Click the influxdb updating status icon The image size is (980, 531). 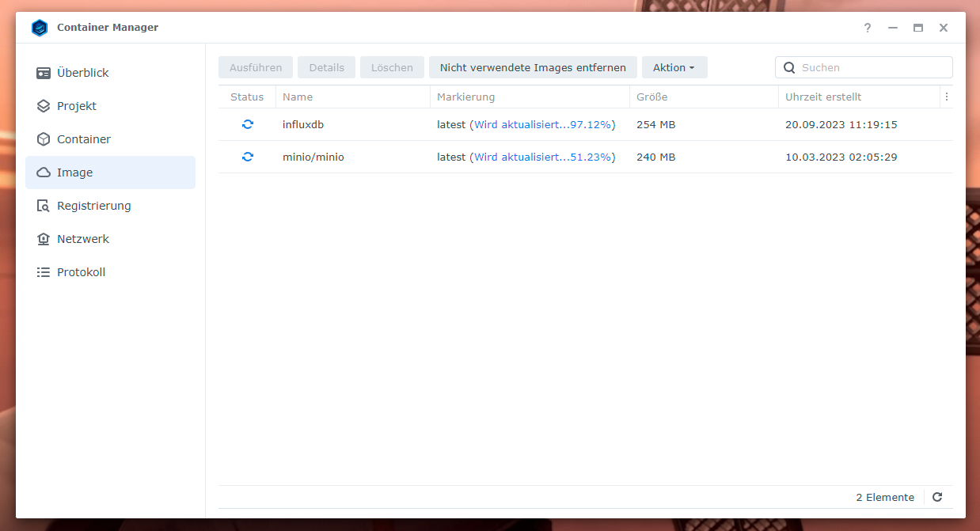click(x=248, y=124)
